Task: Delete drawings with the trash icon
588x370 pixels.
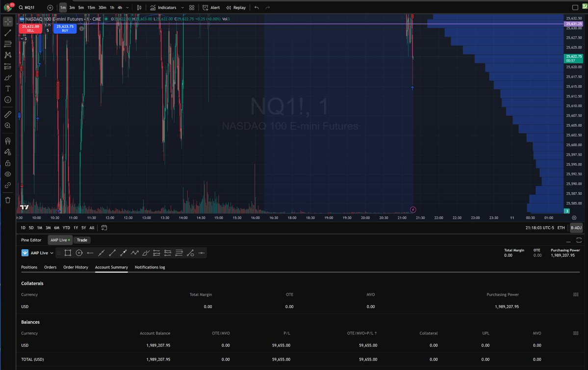Action: pos(8,200)
